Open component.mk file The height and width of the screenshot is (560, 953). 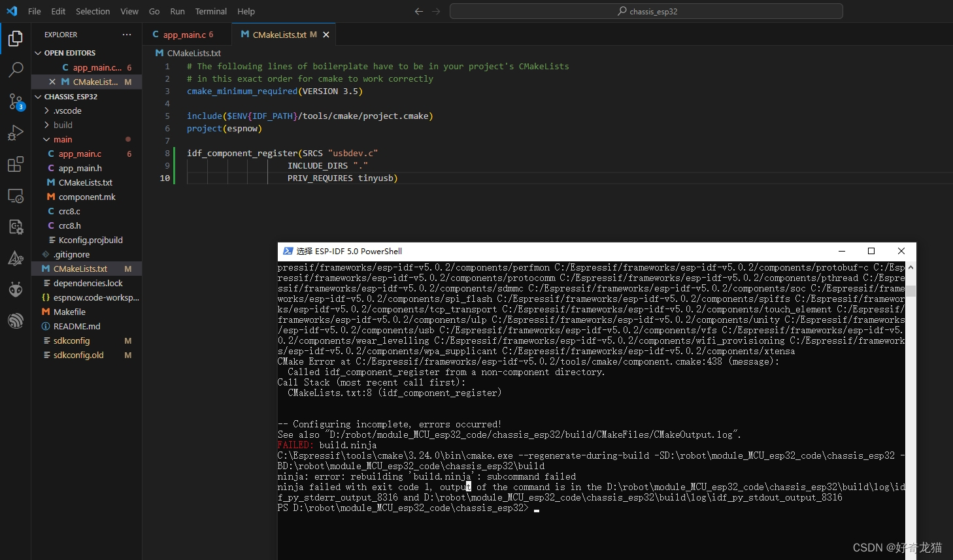(x=87, y=197)
